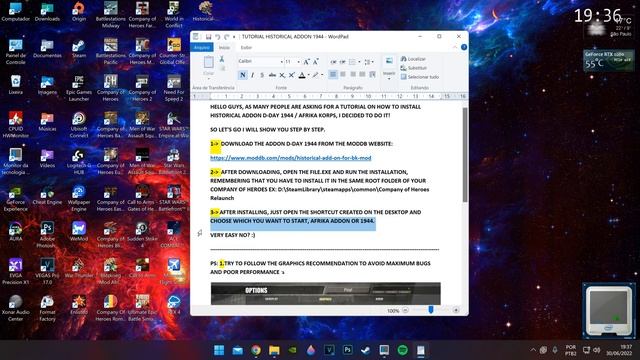640x360 pixels.
Task: Open Photoshop from the taskbar
Action: click(x=347, y=350)
